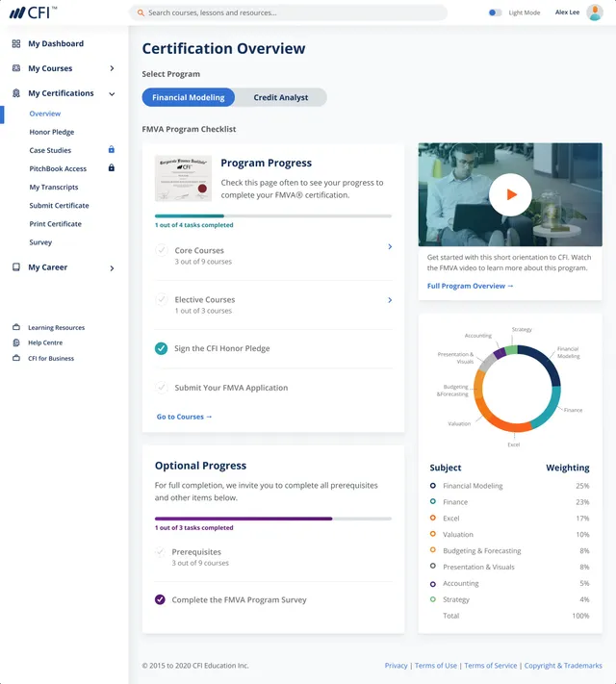The image size is (616, 684).
Task: Click the My Career book icon
Action: coord(16,267)
